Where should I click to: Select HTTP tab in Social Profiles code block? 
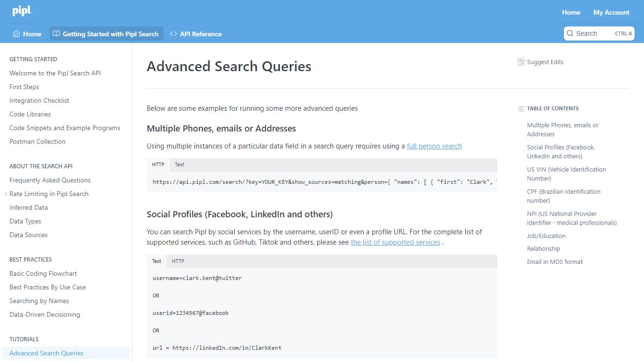point(178,261)
